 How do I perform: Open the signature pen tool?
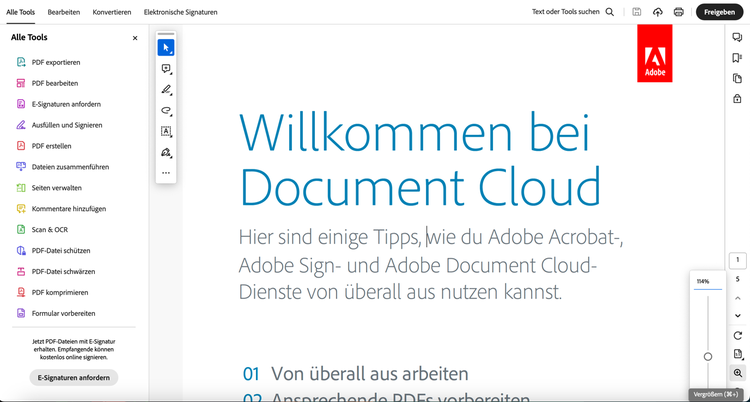coord(166,152)
